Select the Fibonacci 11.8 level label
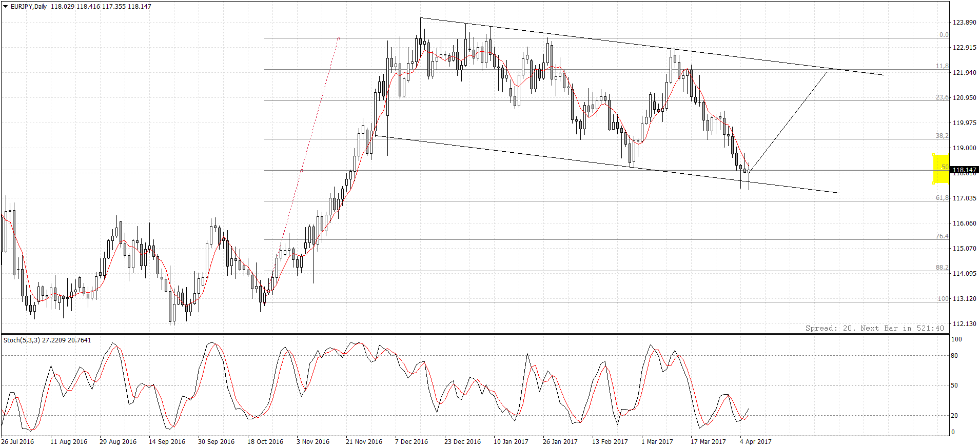Screen dimensions: 980x448 [943, 66]
